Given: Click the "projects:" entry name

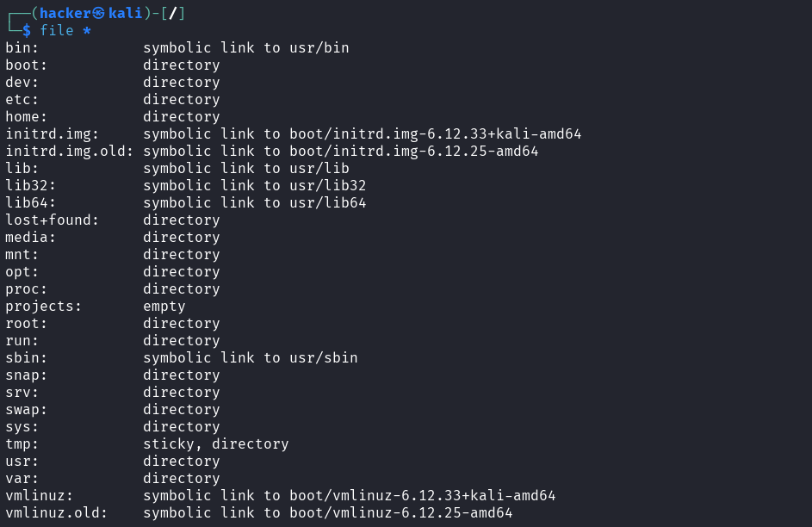Looking at the screenshot, I should pyautogui.click(x=44, y=306).
